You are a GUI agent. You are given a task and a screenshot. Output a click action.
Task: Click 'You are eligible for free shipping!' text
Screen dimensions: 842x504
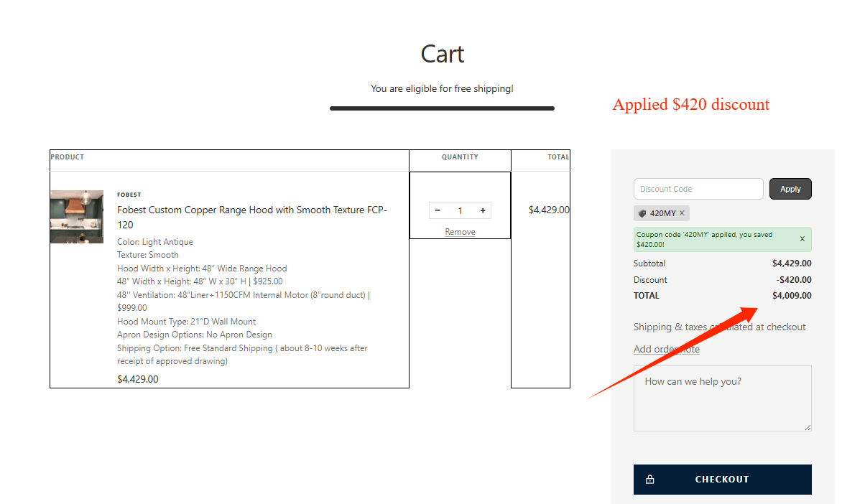pos(442,88)
